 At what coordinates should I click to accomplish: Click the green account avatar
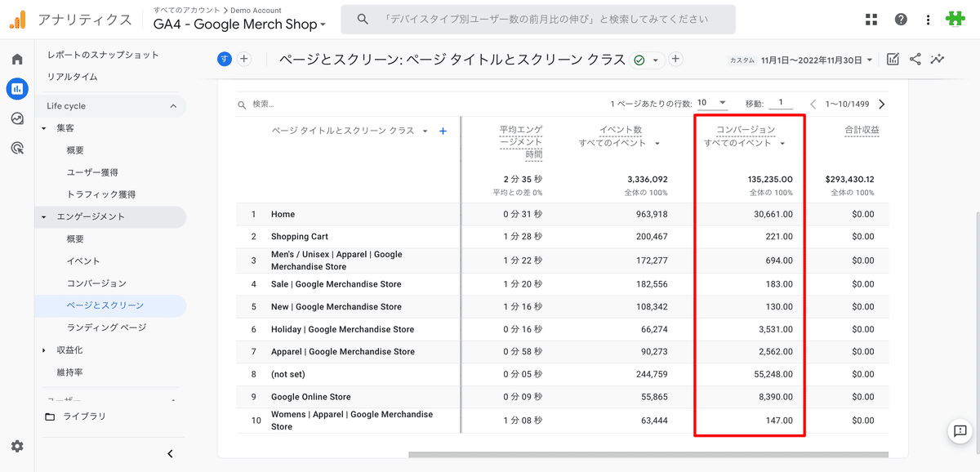point(955,20)
